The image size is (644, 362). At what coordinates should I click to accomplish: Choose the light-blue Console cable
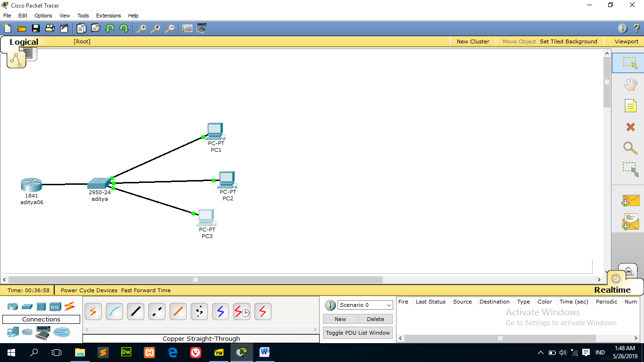(x=114, y=312)
